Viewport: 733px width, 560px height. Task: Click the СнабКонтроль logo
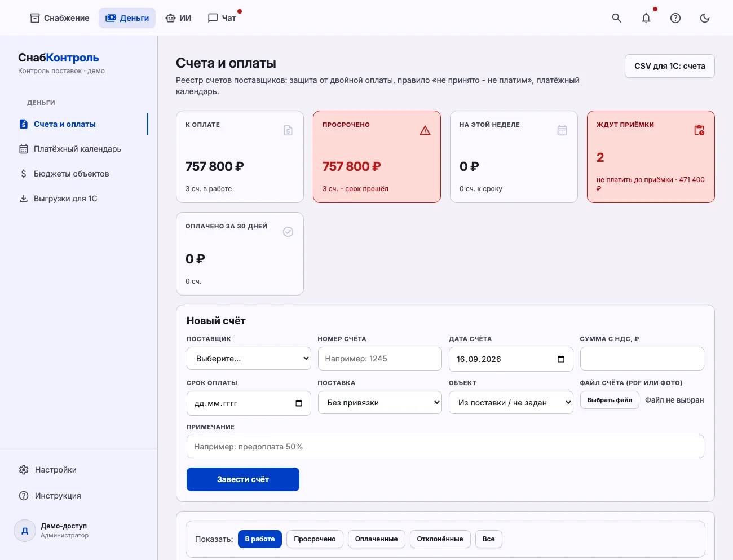click(x=59, y=58)
